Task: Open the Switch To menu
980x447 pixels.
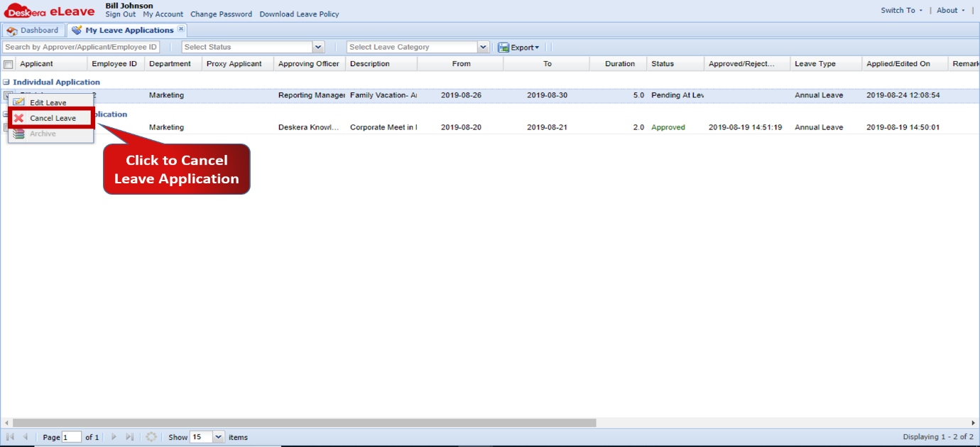Action: pos(899,10)
